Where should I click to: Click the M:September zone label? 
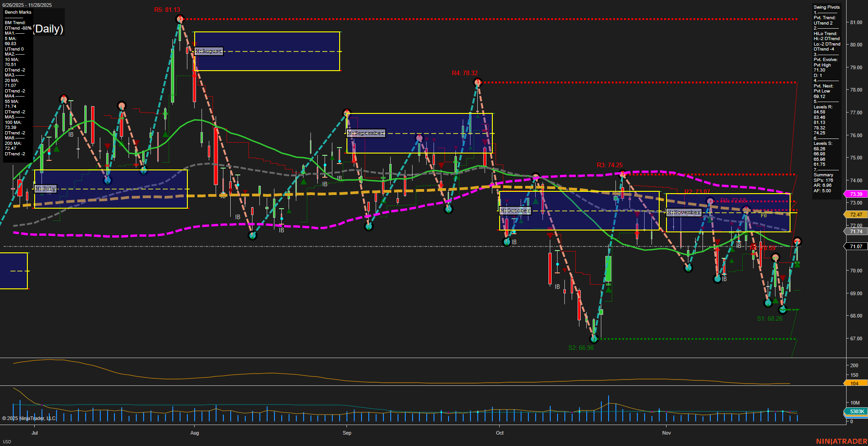point(366,133)
